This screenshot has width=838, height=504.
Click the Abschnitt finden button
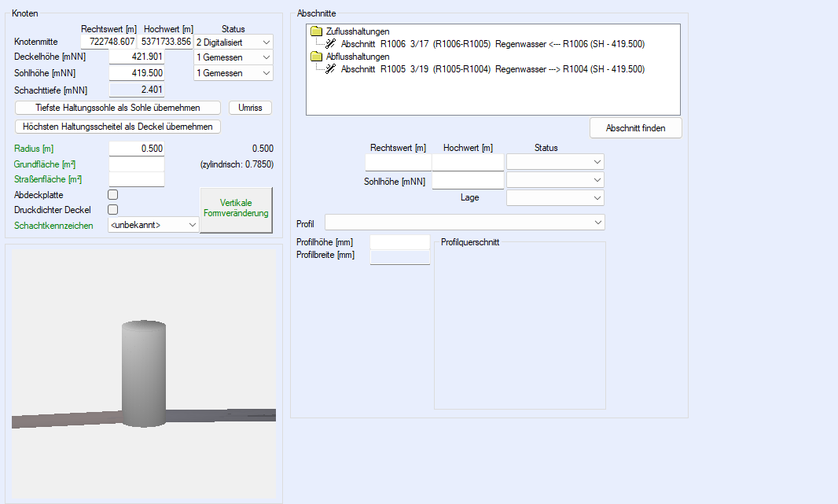[x=635, y=128]
